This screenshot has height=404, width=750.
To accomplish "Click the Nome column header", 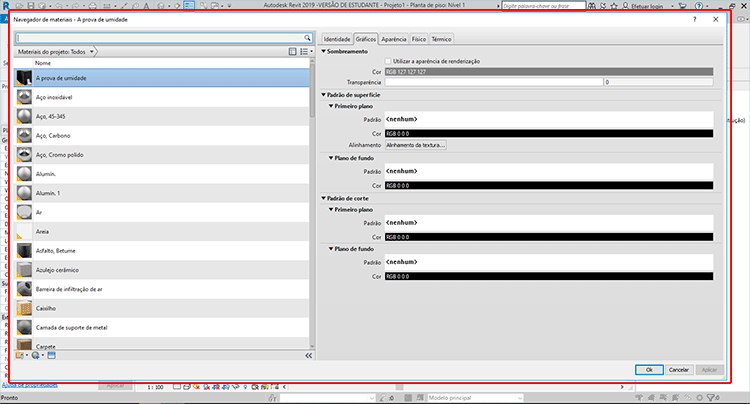I will pos(171,63).
